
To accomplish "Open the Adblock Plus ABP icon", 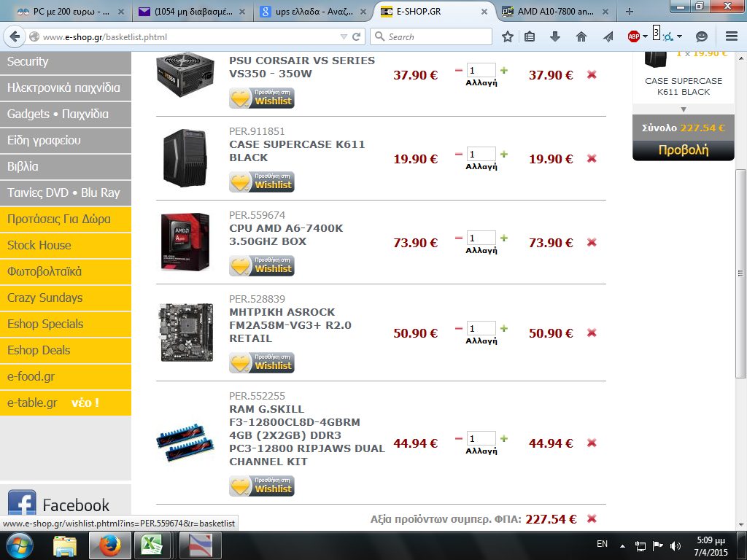I will [x=634, y=36].
